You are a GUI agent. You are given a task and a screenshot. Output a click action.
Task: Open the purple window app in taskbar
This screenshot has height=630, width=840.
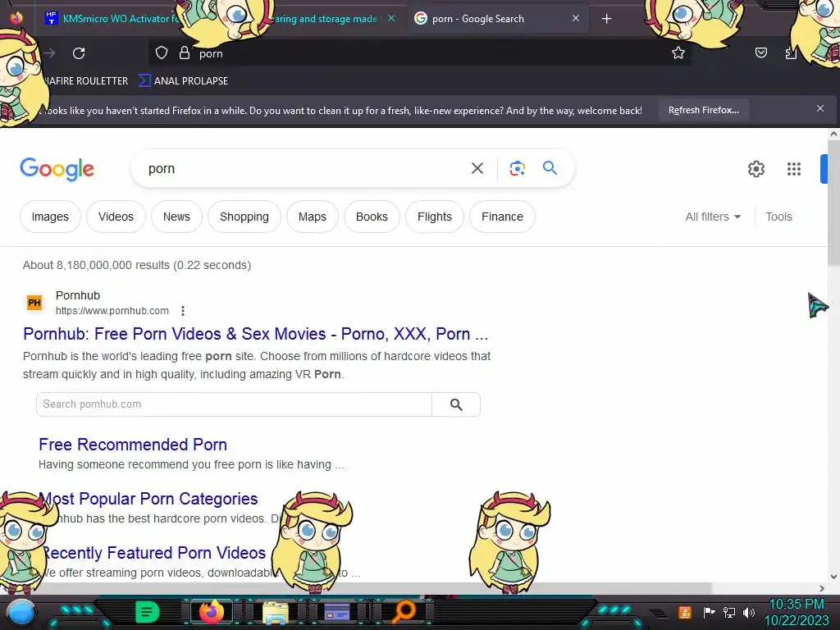[337, 612]
